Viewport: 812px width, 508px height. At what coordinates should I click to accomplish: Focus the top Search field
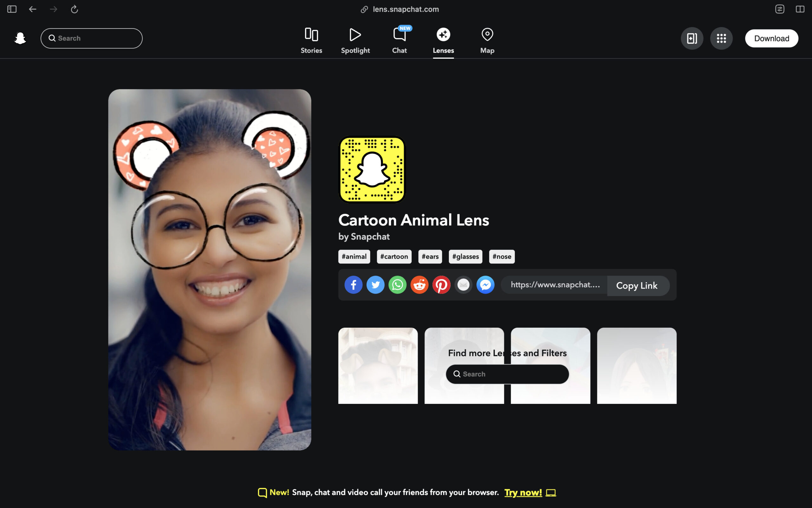92,38
